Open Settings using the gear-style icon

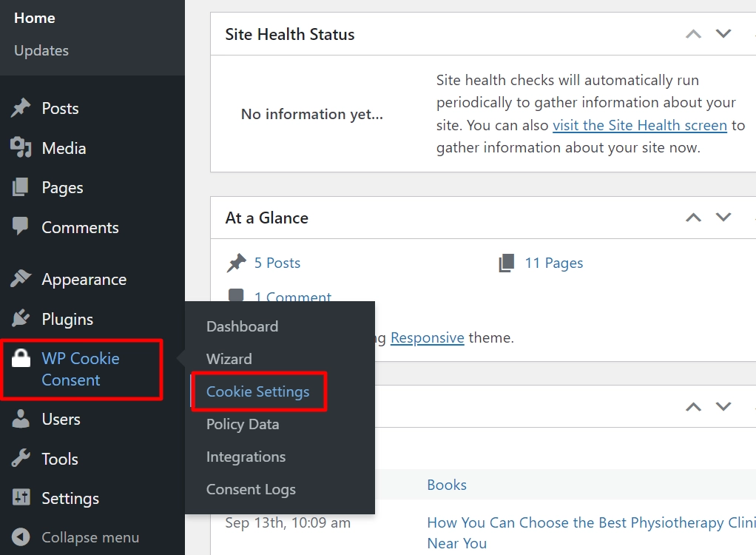pos(20,498)
